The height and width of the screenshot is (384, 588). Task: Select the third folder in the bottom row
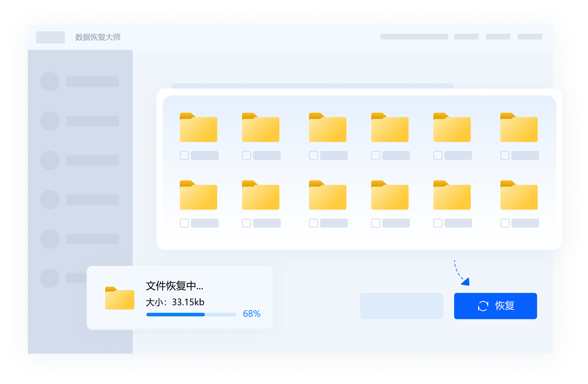click(x=328, y=195)
